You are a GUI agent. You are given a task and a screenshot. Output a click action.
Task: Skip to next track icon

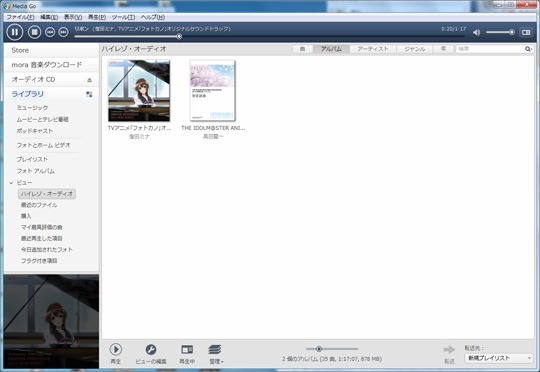coord(63,32)
